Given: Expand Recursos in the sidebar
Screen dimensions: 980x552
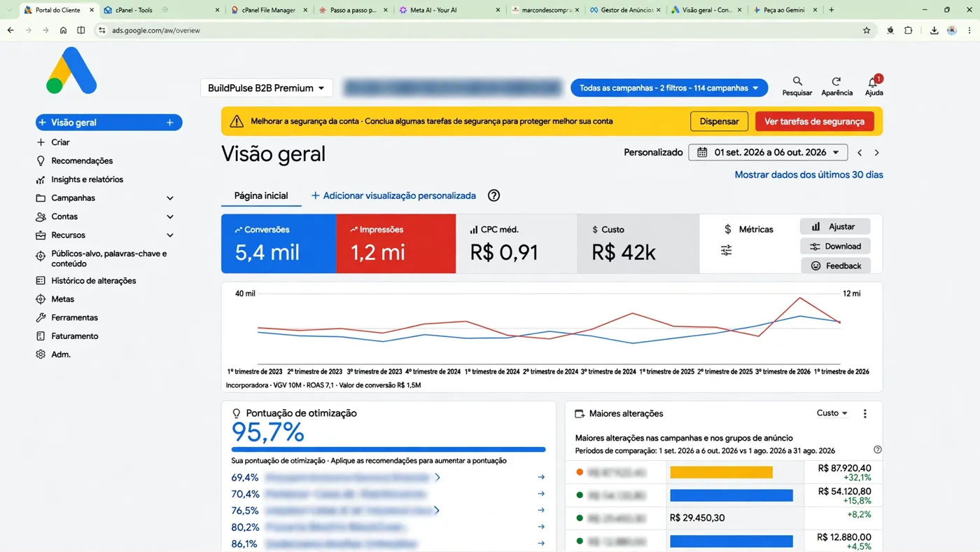Looking at the screenshot, I should [x=169, y=235].
